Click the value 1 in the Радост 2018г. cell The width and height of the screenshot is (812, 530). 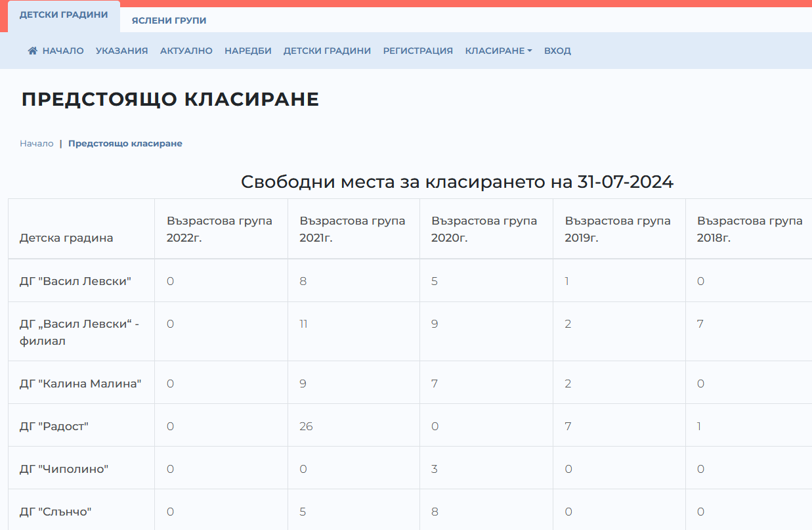tap(699, 426)
